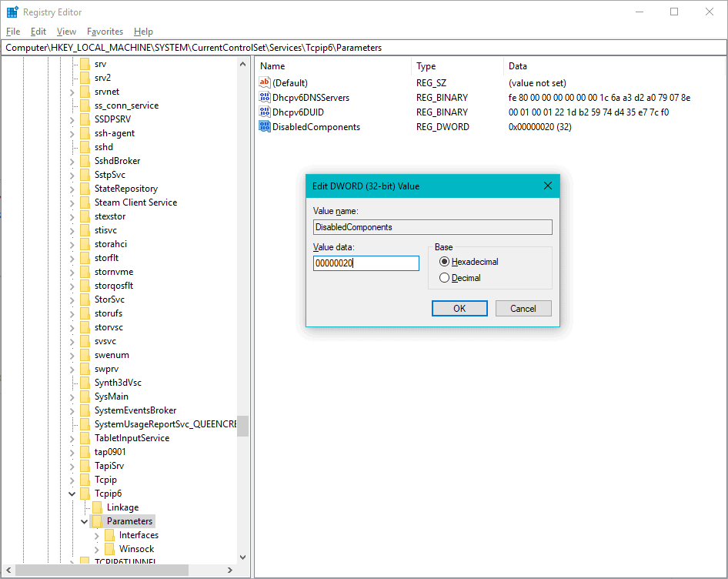Image resolution: width=728 pixels, height=579 pixels.
Task: Select the Dhcpv6DUID binary value icon
Action: pos(264,112)
